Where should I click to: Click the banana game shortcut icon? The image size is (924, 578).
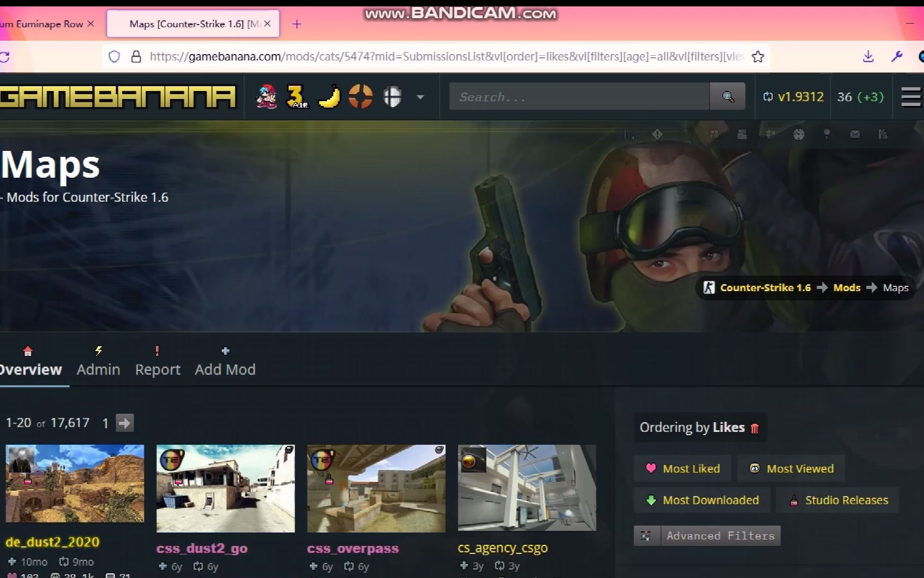pos(329,97)
